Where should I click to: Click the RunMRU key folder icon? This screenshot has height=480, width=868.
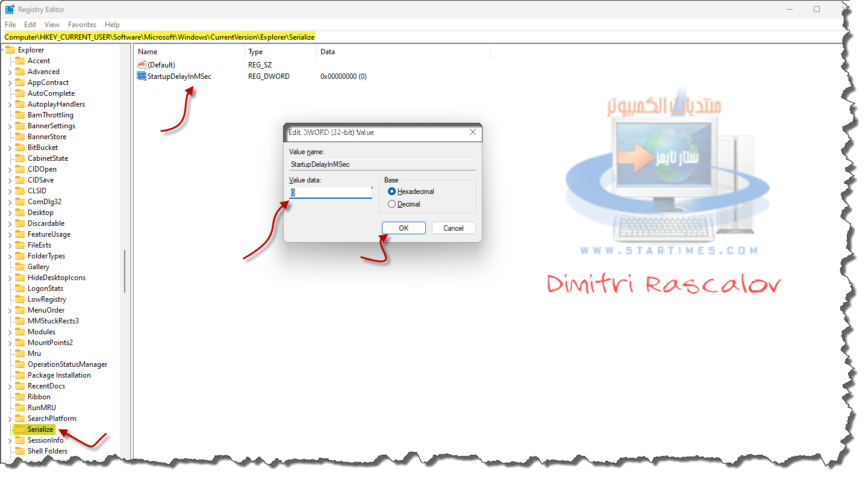[20, 408]
